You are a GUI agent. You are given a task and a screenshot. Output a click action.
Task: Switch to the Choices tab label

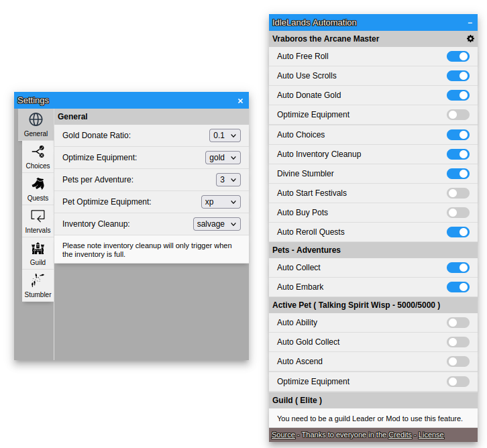pyautogui.click(x=38, y=166)
